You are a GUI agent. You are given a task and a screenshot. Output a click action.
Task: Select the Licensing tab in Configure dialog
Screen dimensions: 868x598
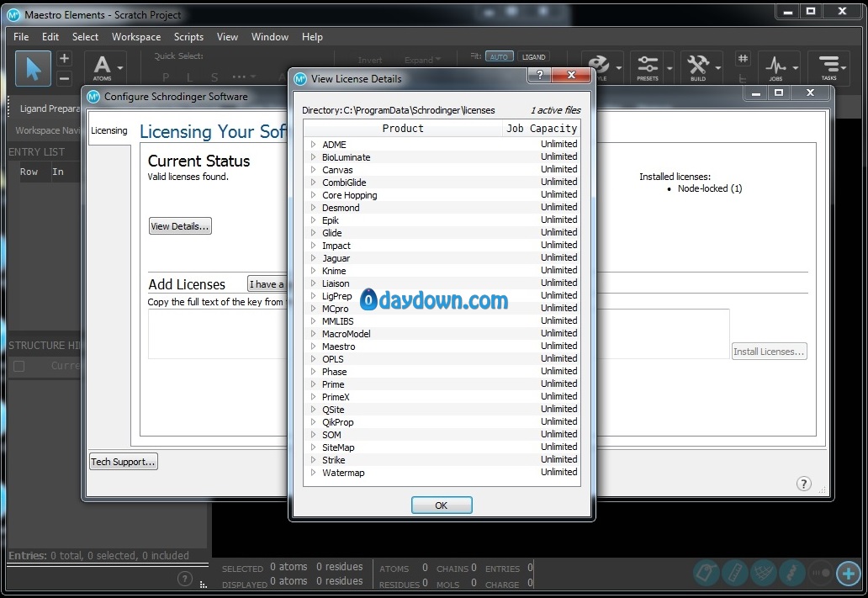click(109, 130)
